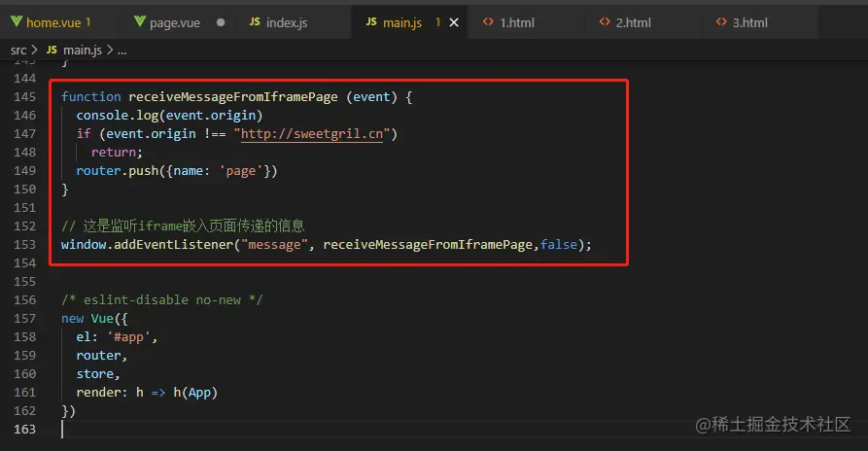868x451 pixels.
Task: Click store, on line 160
Action: (x=98, y=374)
